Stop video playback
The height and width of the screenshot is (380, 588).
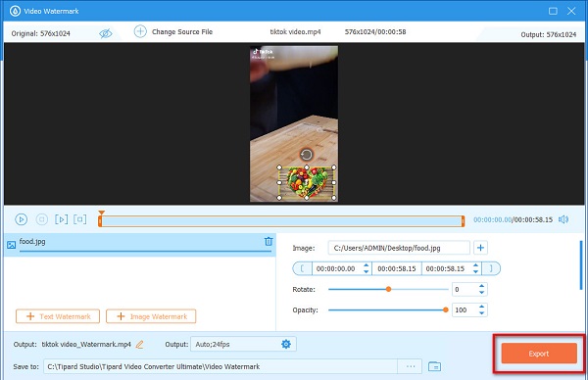[x=41, y=219]
